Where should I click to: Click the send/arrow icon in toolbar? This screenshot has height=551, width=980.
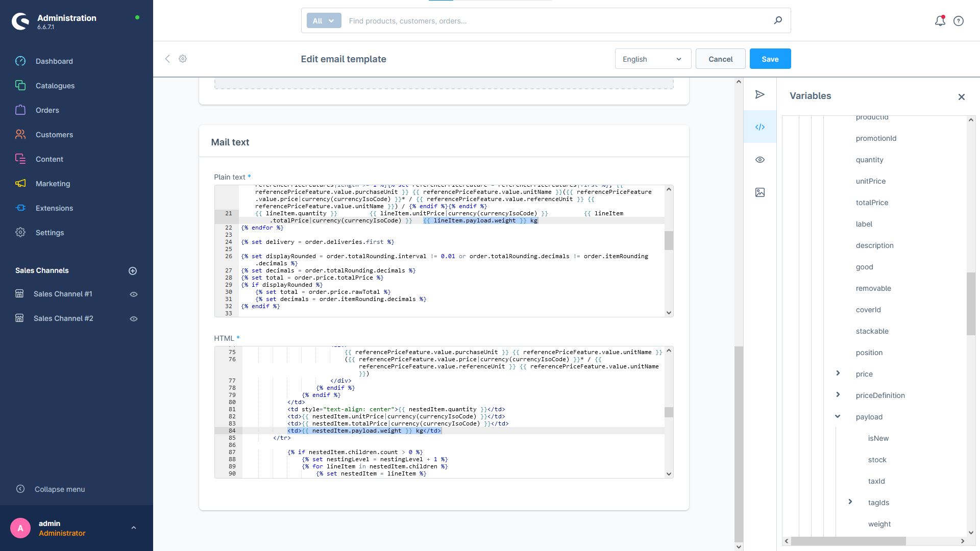point(761,95)
